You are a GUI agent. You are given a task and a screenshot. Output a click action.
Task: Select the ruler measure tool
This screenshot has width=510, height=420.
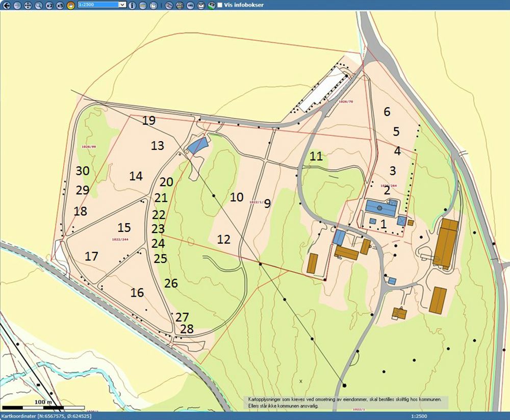pyautogui.click(x=142, y=5)
